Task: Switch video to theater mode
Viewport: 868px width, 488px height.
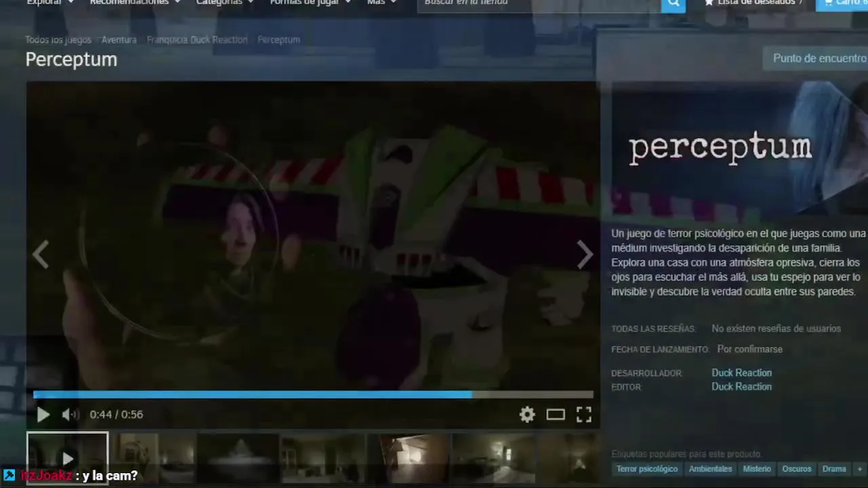Action: click(x=555, y=415)
